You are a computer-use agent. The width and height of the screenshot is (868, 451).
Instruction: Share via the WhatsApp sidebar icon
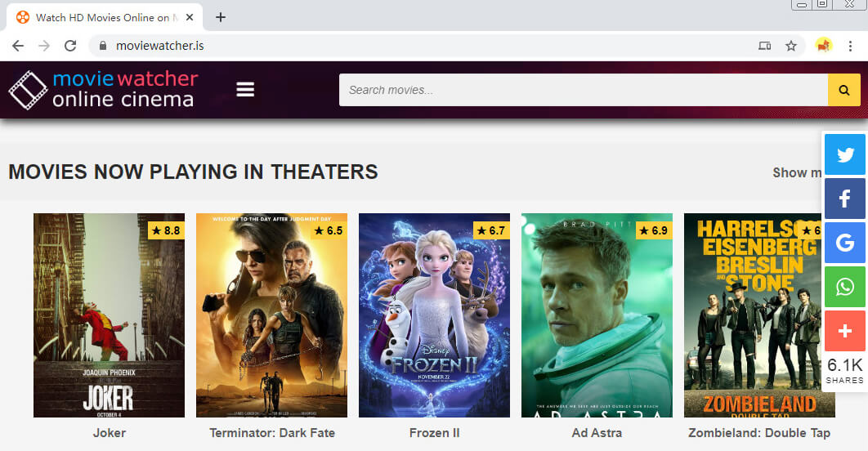[845, 287]
